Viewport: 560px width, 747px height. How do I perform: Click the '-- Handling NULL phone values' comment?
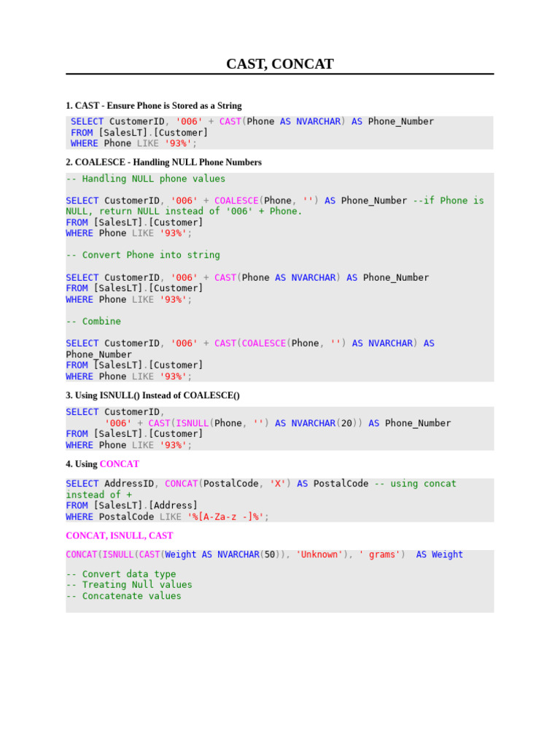coord(145,179)
